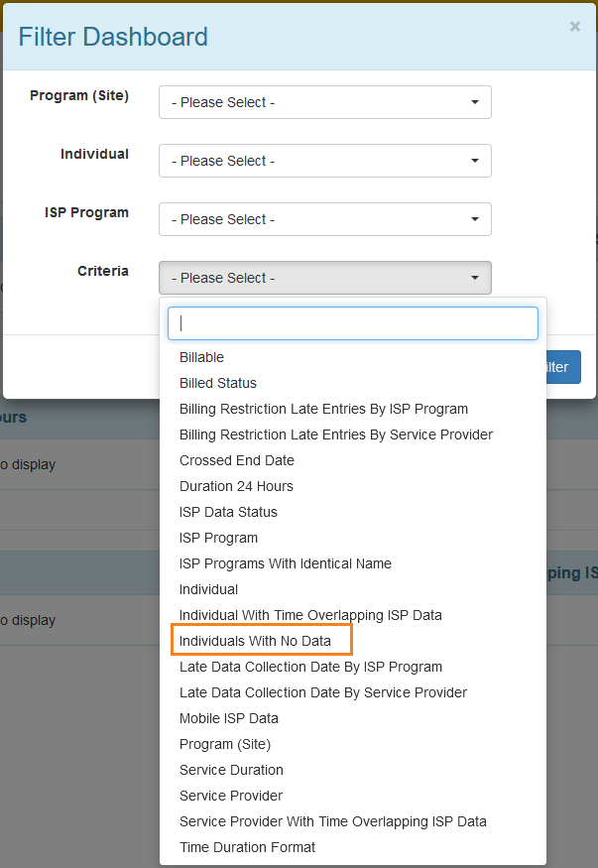Select Mobile ISP Data option
Viewport: 598px width, 868px height.
click(x=229, y=718)
